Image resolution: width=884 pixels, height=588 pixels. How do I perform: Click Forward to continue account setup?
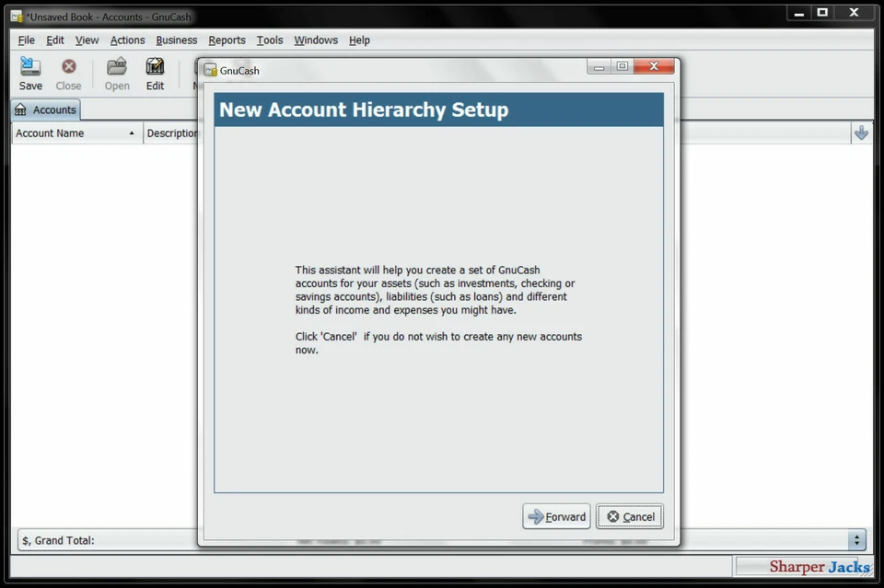(556, 516)
